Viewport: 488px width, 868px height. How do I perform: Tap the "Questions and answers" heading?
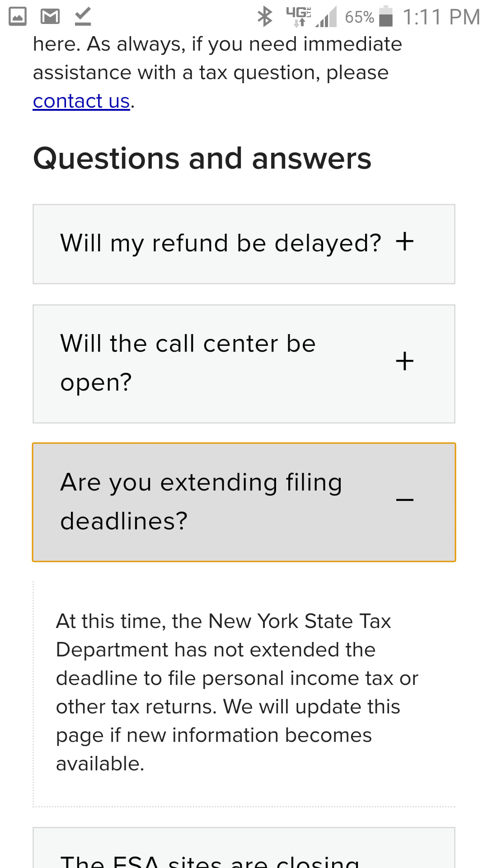tap(202, 159)
